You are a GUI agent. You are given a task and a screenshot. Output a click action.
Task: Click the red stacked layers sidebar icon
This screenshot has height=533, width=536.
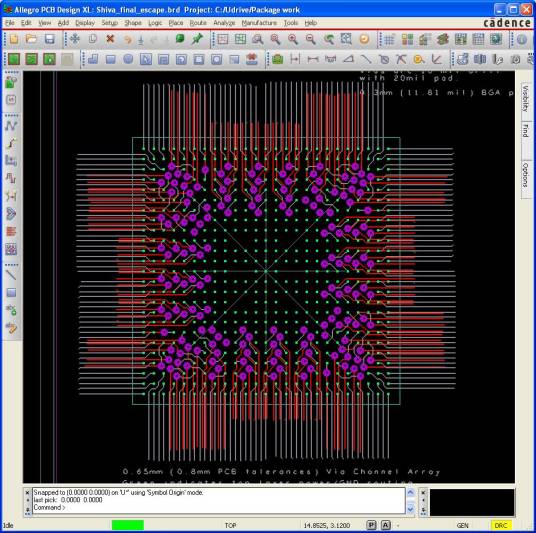[11, 231]
